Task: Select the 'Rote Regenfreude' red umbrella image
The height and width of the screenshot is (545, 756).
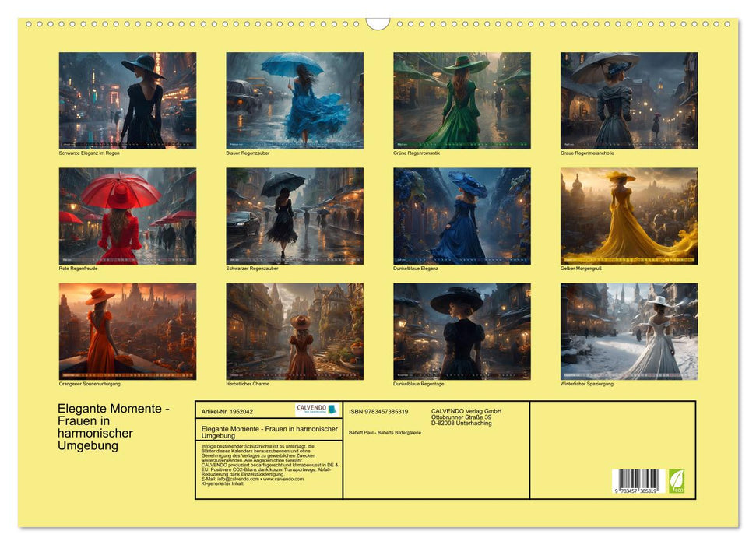Action: point(128,216)
